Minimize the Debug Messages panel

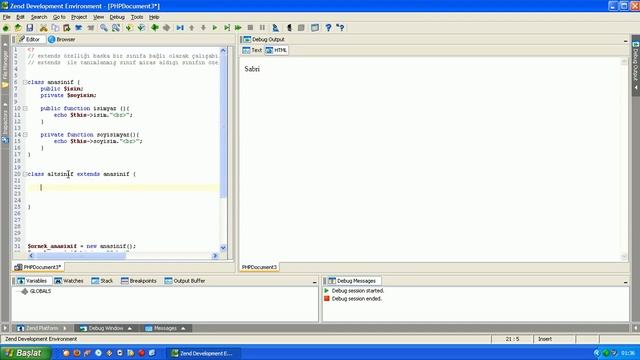coord(625,282)
